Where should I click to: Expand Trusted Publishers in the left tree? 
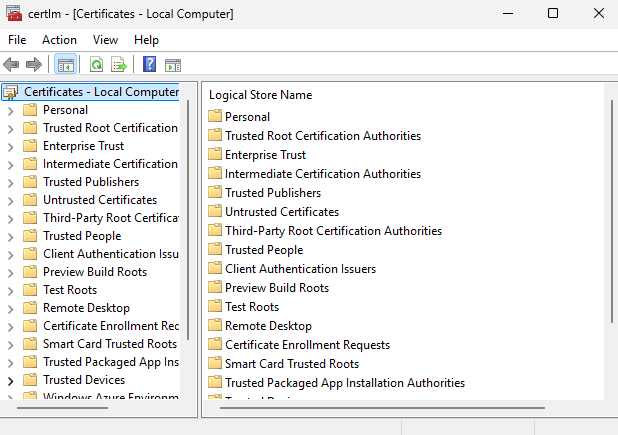click(x=10, y=182)
